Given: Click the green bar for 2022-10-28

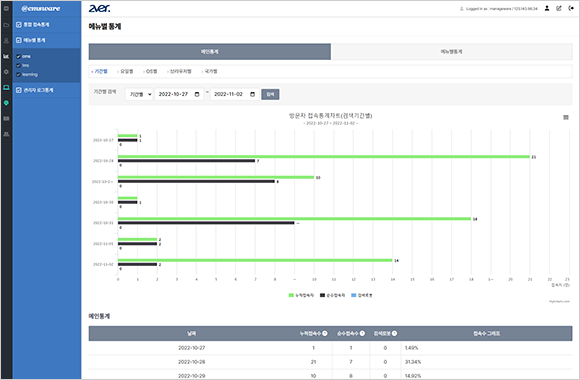Looking at the screenshot, I should click(x=324, y=157).
